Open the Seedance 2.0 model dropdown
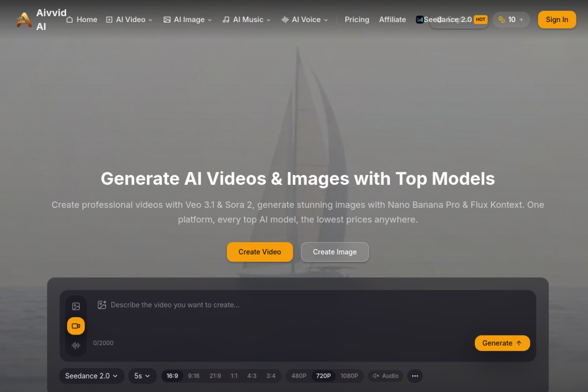The image size is (588, 392). tap(91, 376)
